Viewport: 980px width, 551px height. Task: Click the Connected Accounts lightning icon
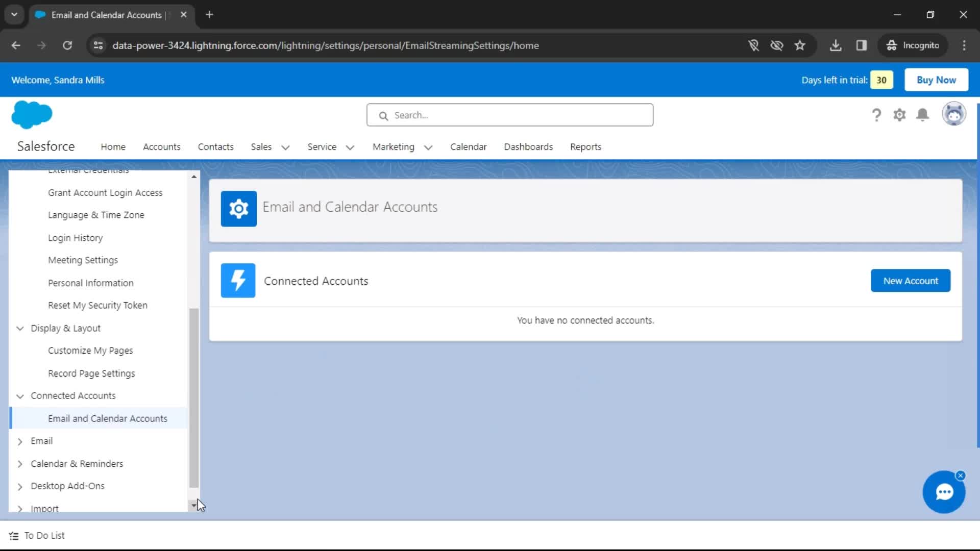(237, 280)
